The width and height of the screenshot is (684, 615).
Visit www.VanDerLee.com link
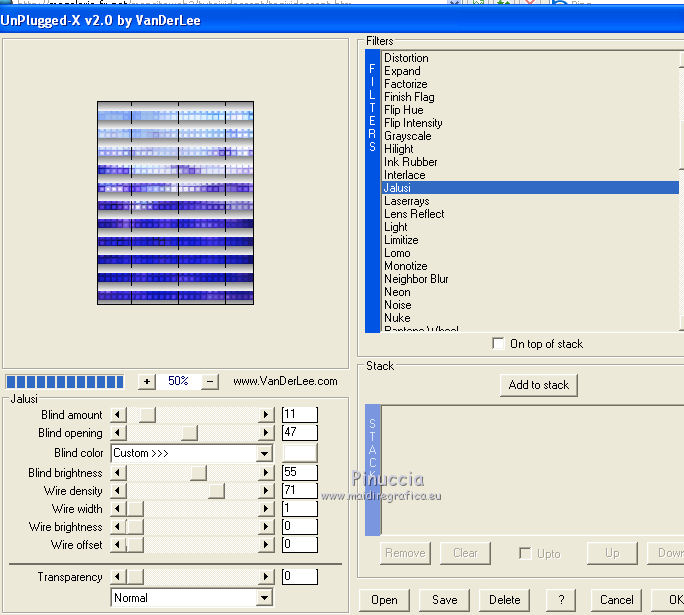tap(285, 381)
